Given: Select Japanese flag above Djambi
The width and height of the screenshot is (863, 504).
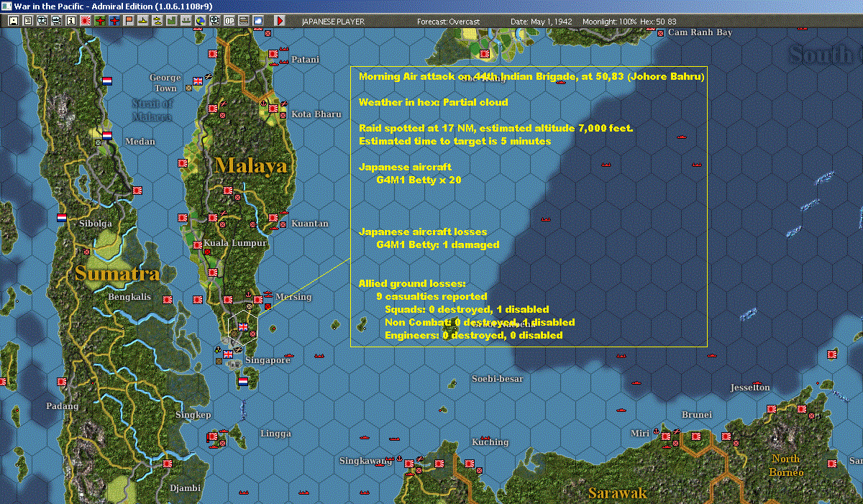Looking at the screenshot, I should click(168, 464).
